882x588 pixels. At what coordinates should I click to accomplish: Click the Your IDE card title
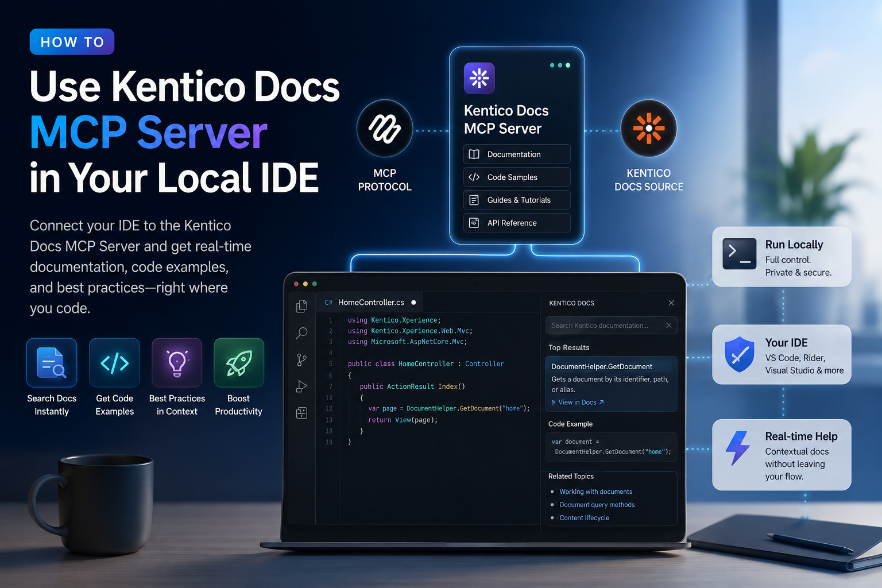click(x=786, y=343)
